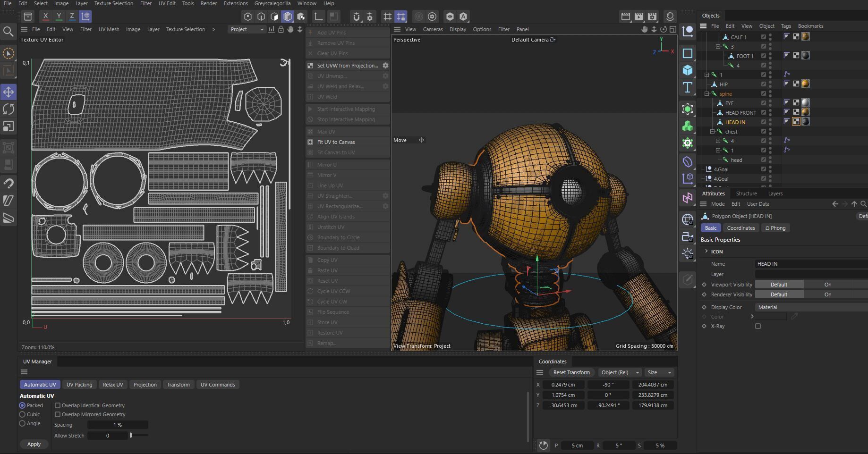Switch to Polygons mode highlighted icon
Image resolution: width=868 pixels, height=454 pixels.
point(288,17)
